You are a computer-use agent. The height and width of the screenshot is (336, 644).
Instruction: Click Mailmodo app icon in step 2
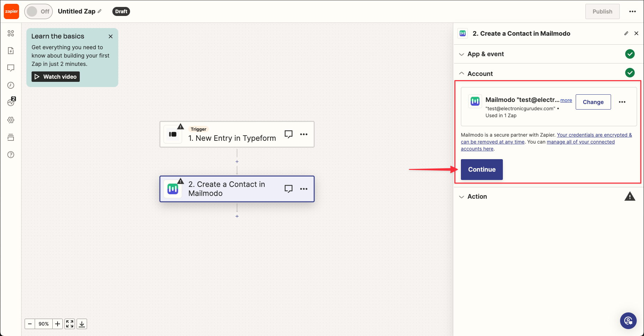click(x=173, y=189)
